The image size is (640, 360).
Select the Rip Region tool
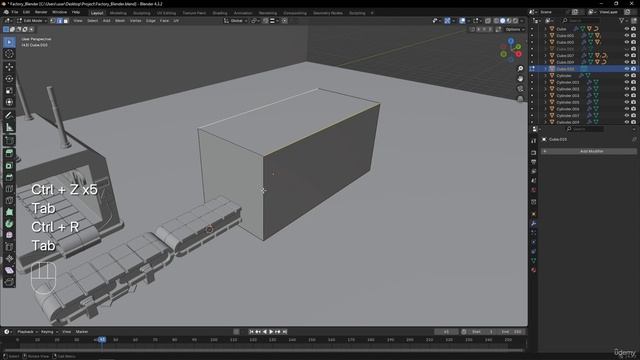pos(9,282)
